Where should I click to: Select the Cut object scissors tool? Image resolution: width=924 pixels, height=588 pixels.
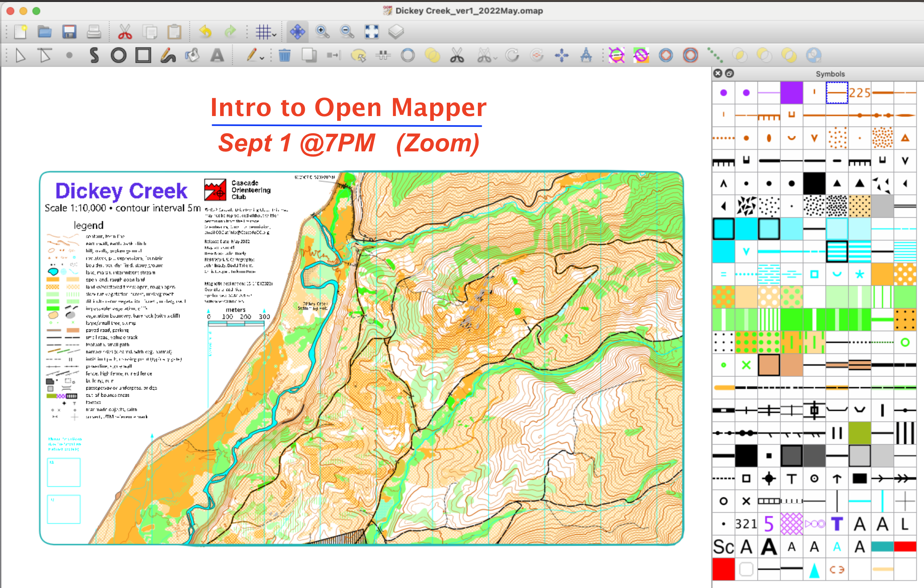point(457,56)
